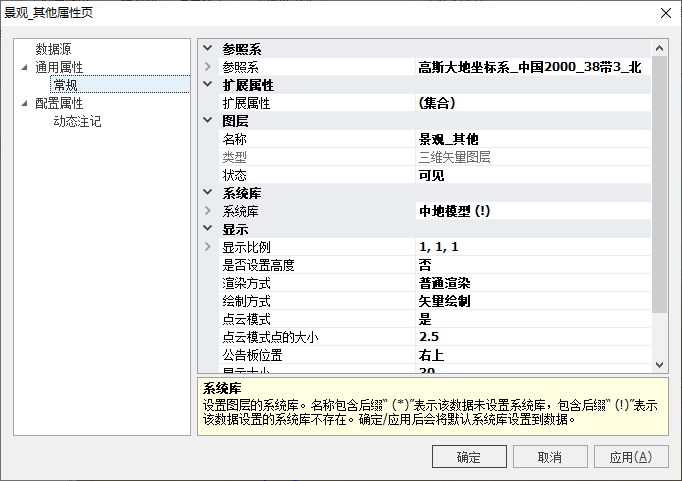
Task: Open the 渲染方式 value field
Action: pos(530,283)
